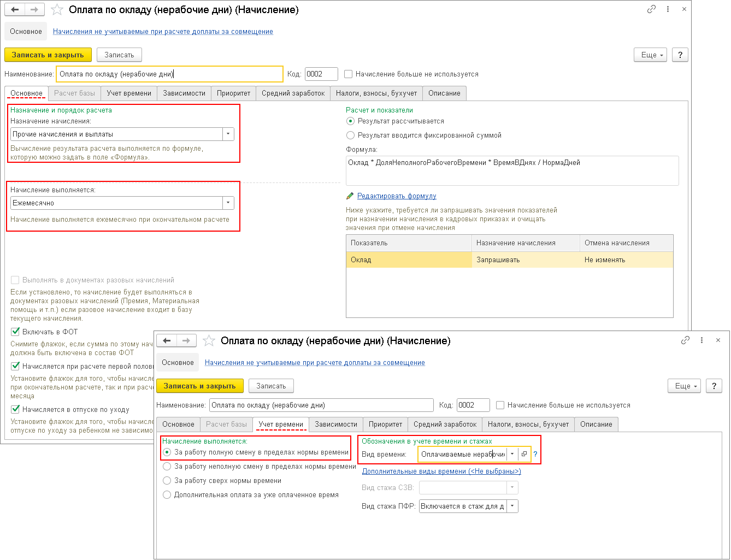Open Зависимости tab in the rear window
731x560 pixels.
184,93
